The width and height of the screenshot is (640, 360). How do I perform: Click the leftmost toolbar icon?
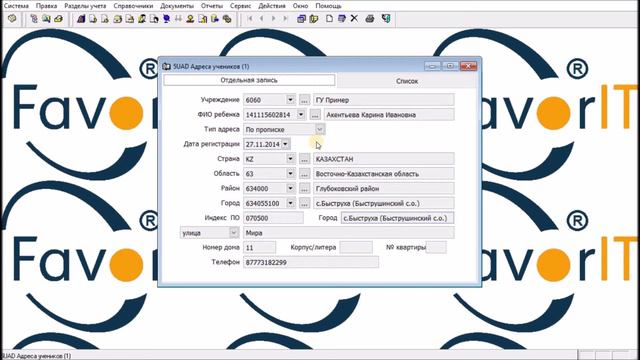pyautogui.click(x=12, y=19)
